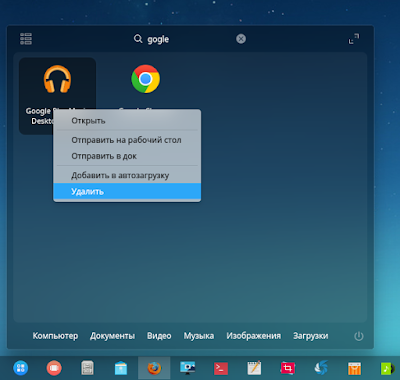The height and width of the screenshot is (380, 400).
Task: Open the "Видео" folder shortcut
Action: [x=159, y=336]
